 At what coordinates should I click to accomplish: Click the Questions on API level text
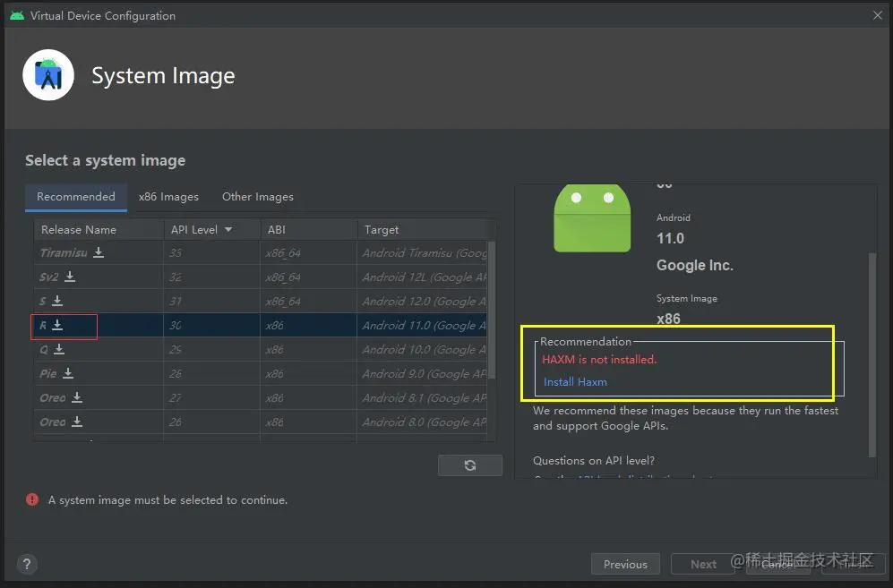[594, 461]
